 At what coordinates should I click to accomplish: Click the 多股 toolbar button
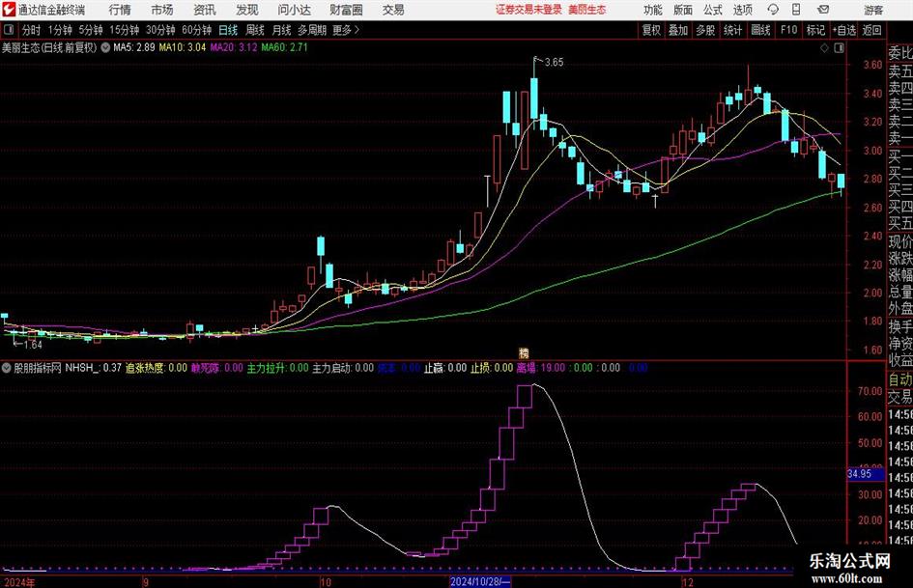point(705,30)
